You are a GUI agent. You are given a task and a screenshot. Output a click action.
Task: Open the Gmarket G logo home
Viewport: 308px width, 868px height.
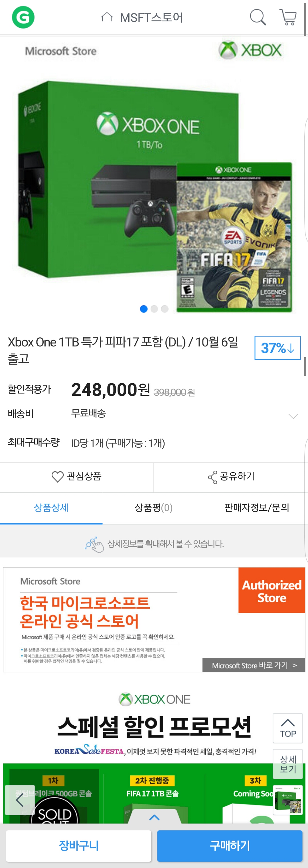pyautogui.click(x=23, y=17)
